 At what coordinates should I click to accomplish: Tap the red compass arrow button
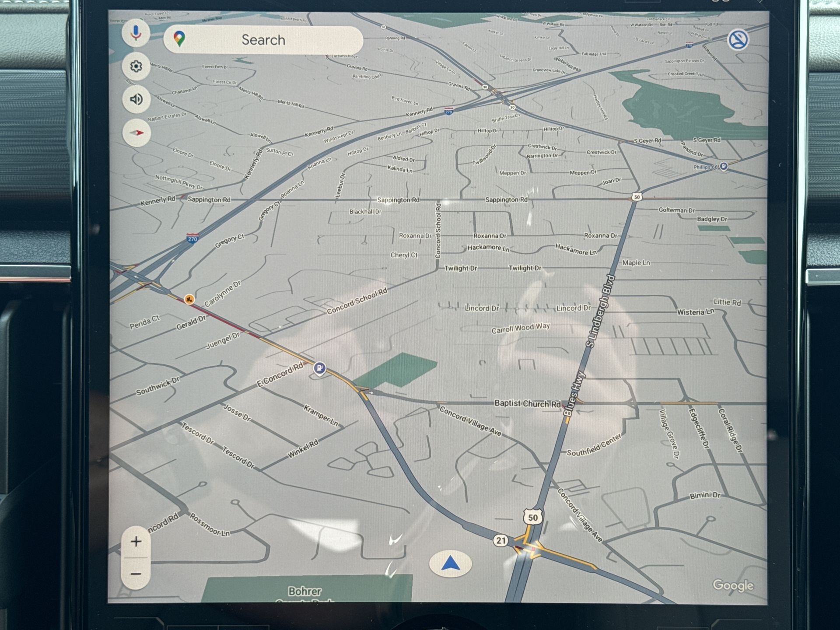[136, 133]
